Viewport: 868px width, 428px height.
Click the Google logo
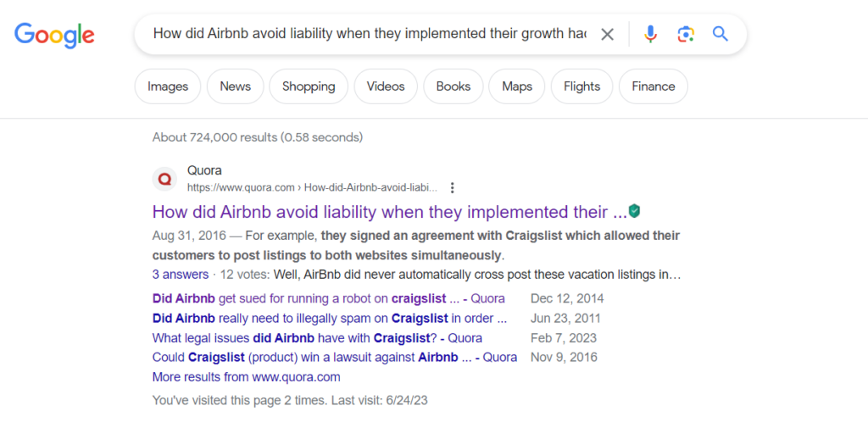tap(54, 35)
